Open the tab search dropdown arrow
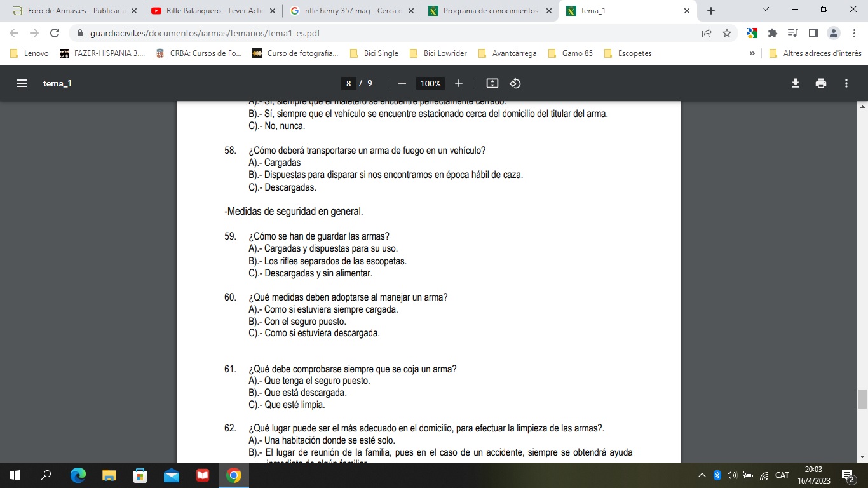This screenshot has width=868, height=488. (x=766, y=10)
